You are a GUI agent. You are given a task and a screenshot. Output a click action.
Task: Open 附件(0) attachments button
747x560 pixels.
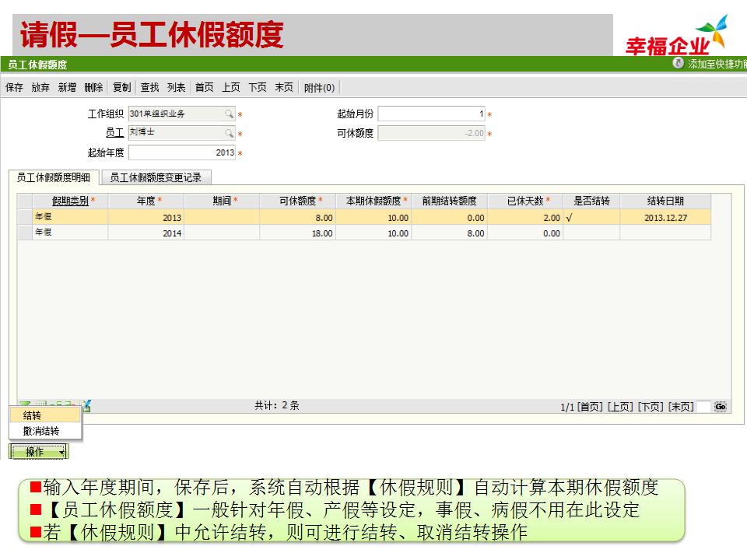pos(319,88)
